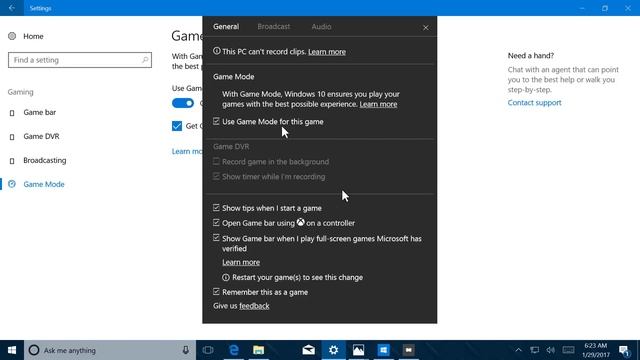The width and height of the screenshot is (640, 360).
Task: Switch off the Use Game Mode toggle
Action: coord(183,103)
